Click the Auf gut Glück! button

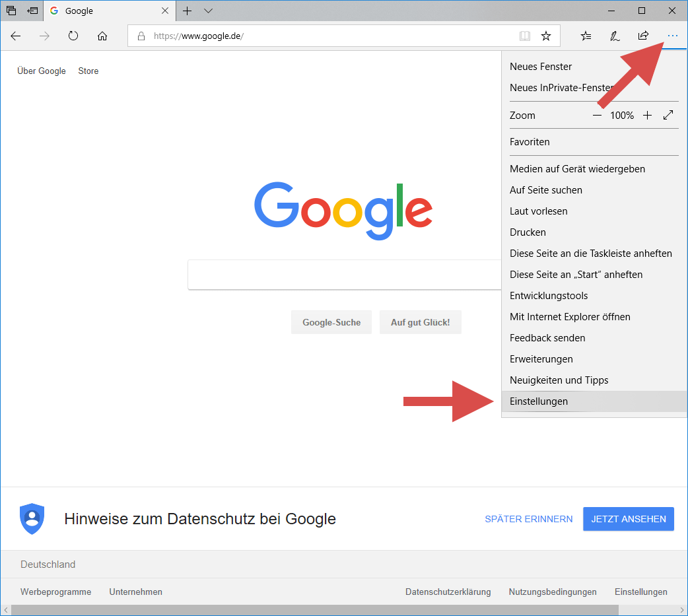(x=421, y=322)
